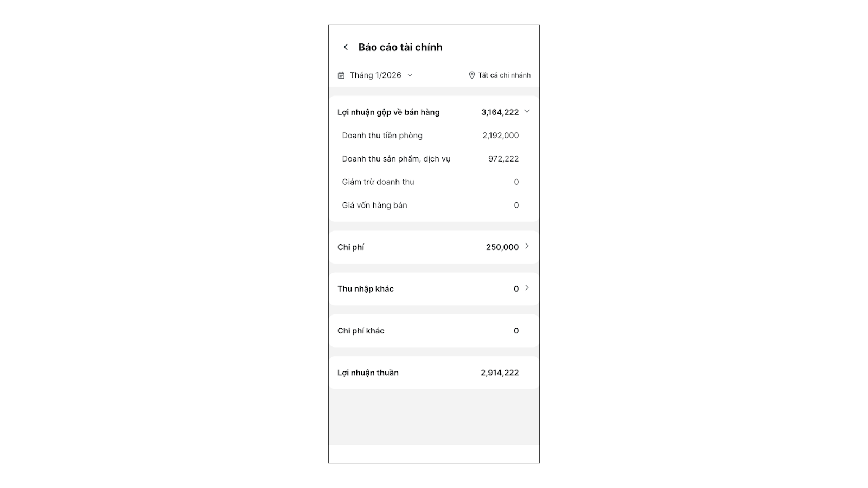The width and height of the screenshot is (868, 488).
Task: Click the Doanh thu tiền phòng row
Action: point(430,136)
